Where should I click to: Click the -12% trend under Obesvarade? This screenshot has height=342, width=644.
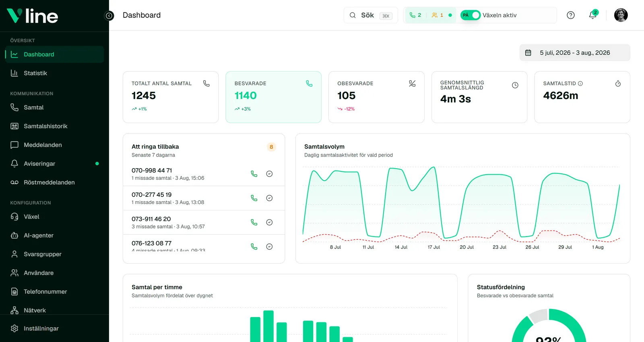pyautogui.click(x=346, y=109)
